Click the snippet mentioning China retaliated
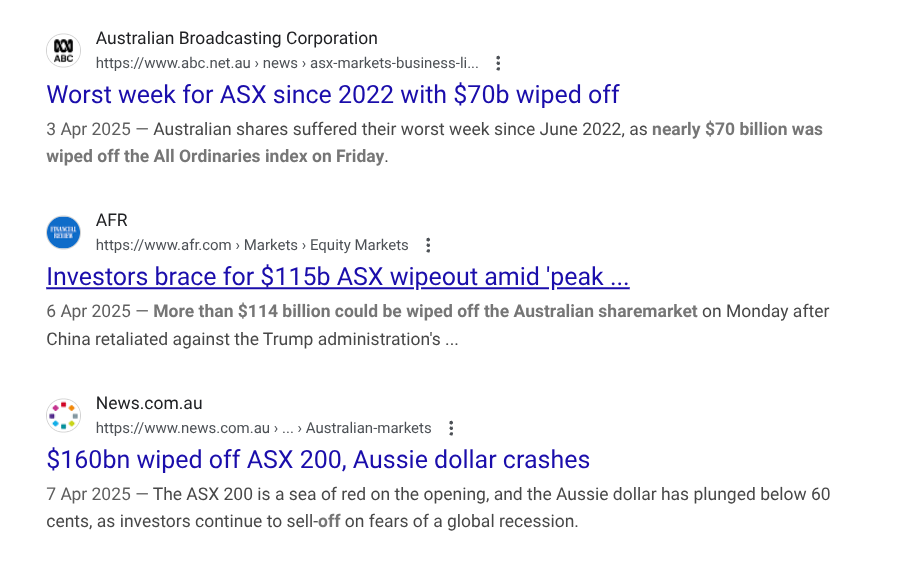This screenshot has width=903, height=561. (x=437, y=325)
